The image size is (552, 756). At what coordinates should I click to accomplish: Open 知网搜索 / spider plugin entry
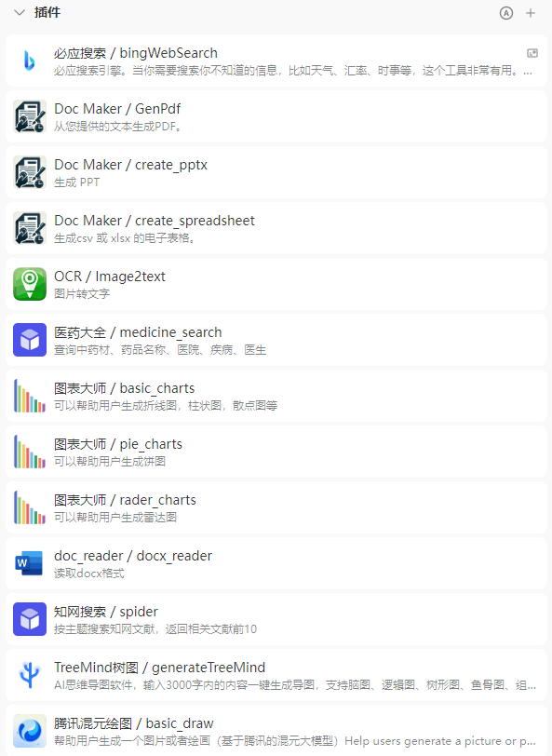coord(276,619)
